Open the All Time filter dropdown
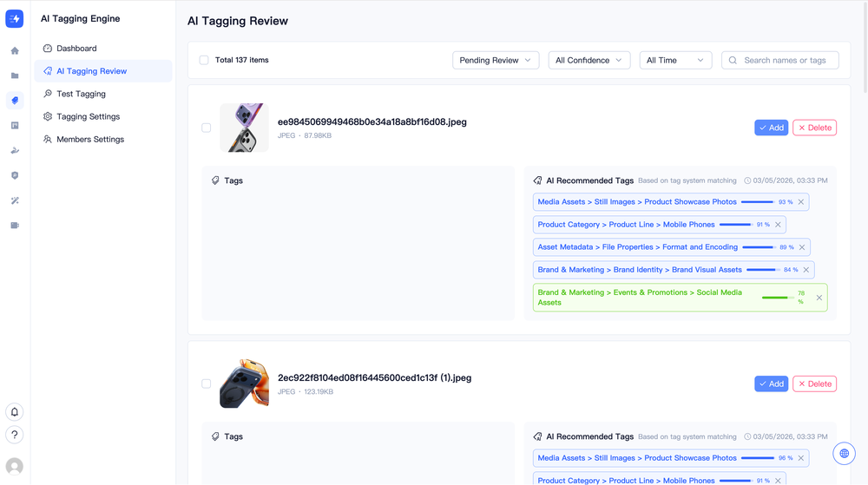 pos(675,61)
